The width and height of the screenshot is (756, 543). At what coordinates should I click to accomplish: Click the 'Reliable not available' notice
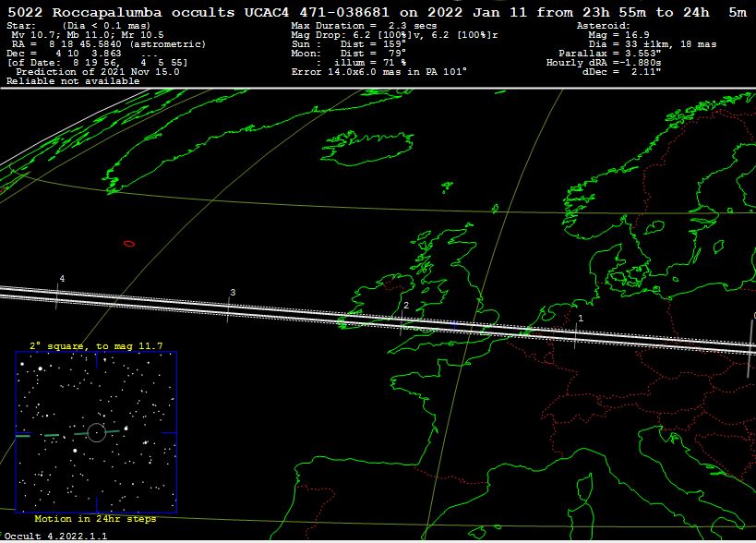tap(73, 81)
